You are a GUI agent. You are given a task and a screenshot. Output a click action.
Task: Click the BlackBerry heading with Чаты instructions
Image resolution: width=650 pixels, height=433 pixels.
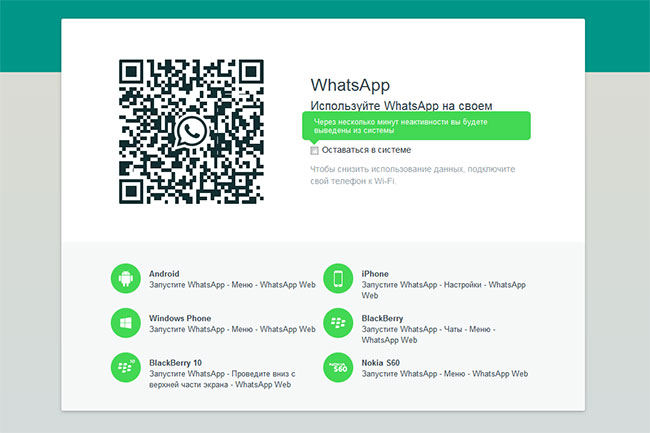tap(382, 318)
